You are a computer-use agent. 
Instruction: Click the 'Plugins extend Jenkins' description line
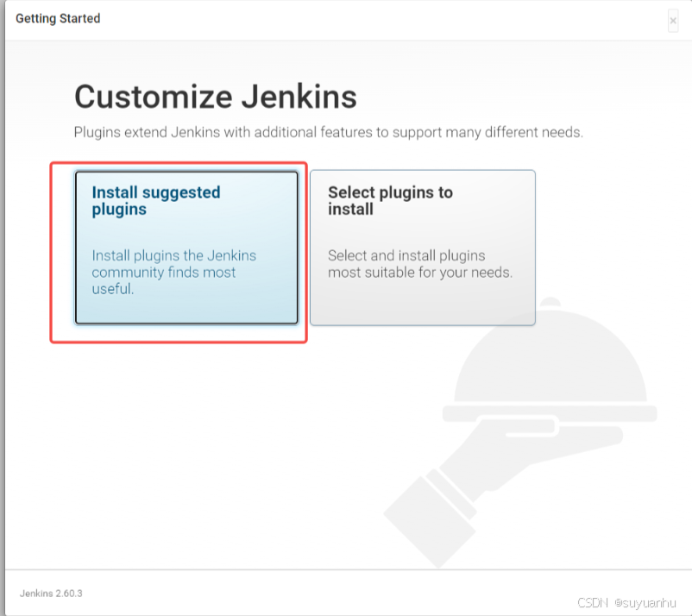click(x=329, y=132)
